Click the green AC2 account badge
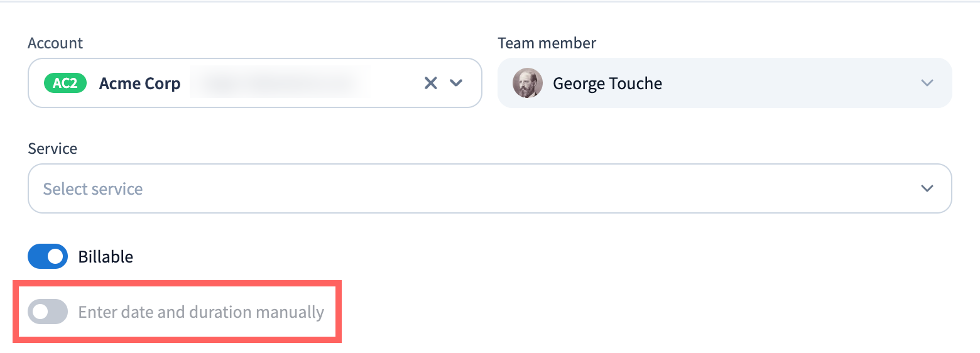The height and width of the screenshot is (353, 980). tap(65, 83)
